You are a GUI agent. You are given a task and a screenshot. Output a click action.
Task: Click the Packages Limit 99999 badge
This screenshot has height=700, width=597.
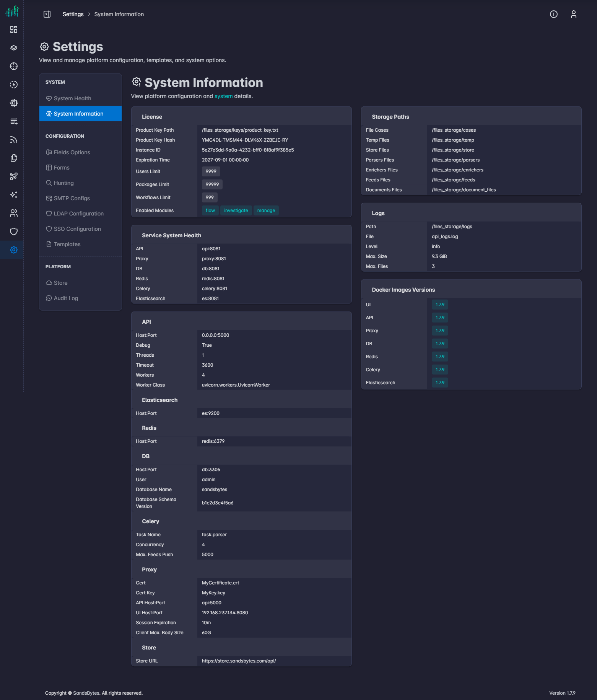pos(212,184)
